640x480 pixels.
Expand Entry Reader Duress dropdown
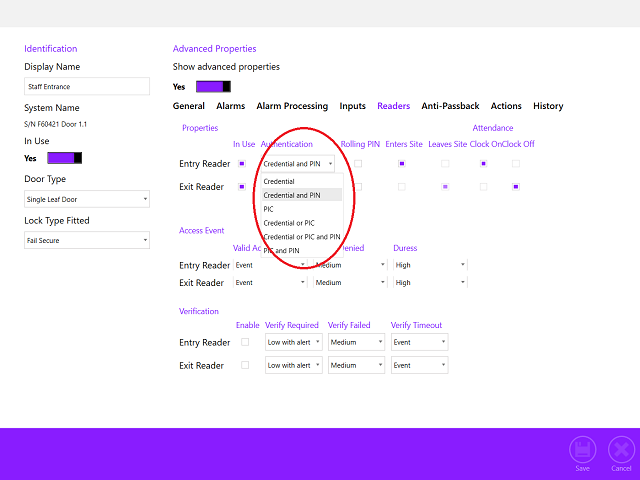click(430, 265)
